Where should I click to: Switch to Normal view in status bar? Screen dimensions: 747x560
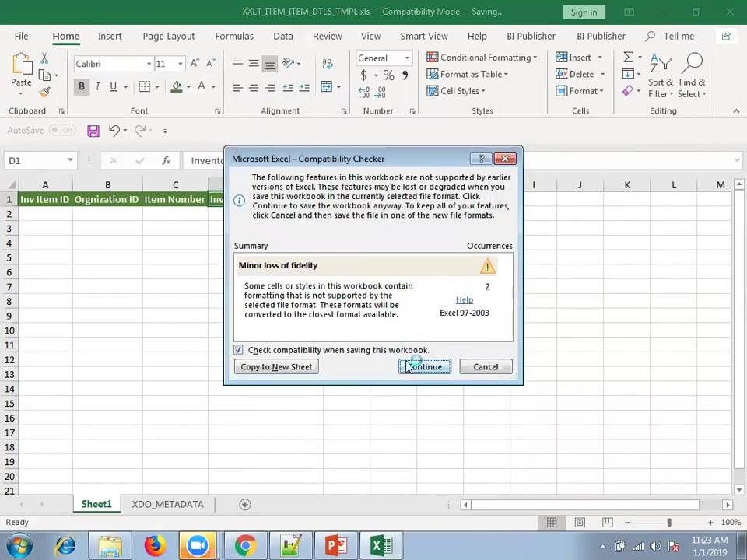click(x=552, y=523)
